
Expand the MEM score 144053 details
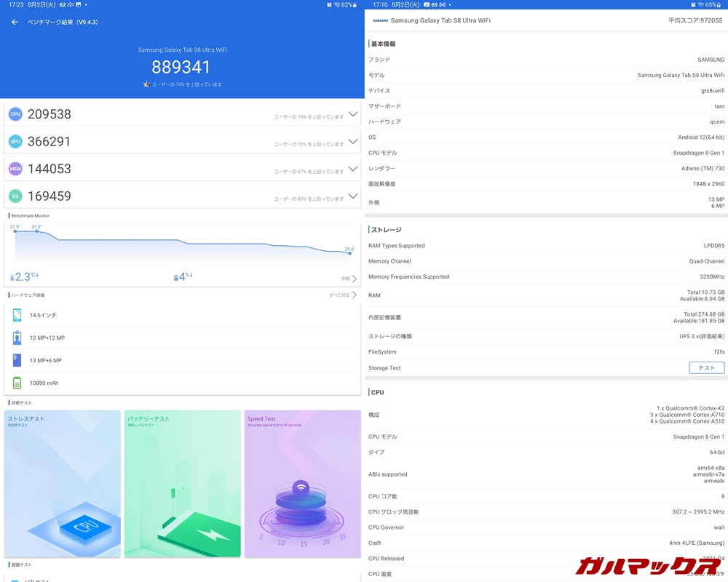353,169
